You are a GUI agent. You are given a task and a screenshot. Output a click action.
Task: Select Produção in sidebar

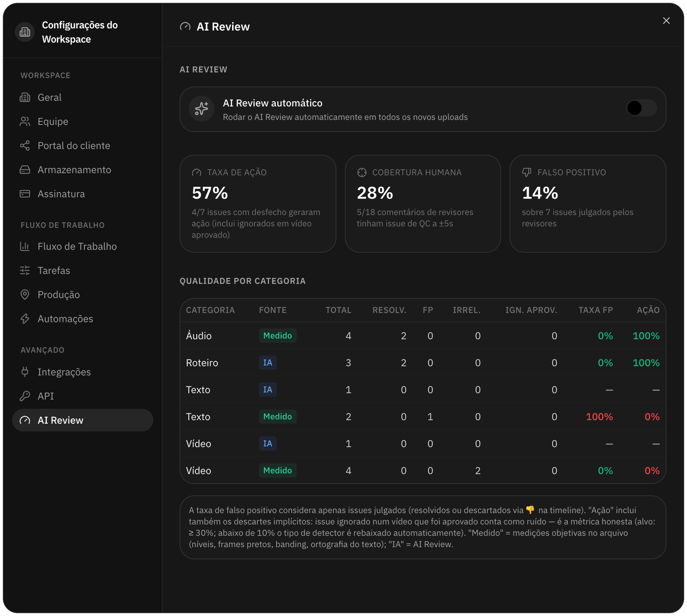pyautogui.click(x=83, y=295)
